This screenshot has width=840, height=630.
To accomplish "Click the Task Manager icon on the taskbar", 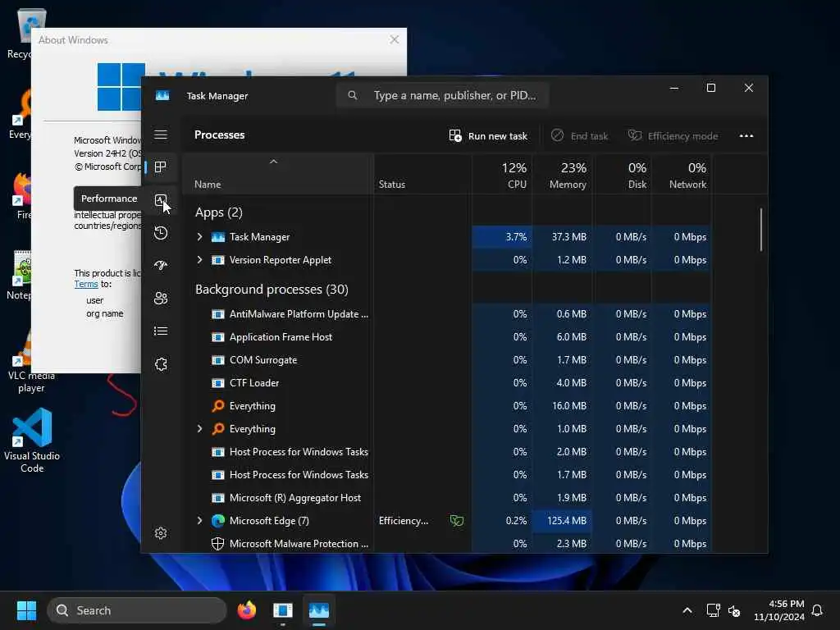I will click(319, 610).
